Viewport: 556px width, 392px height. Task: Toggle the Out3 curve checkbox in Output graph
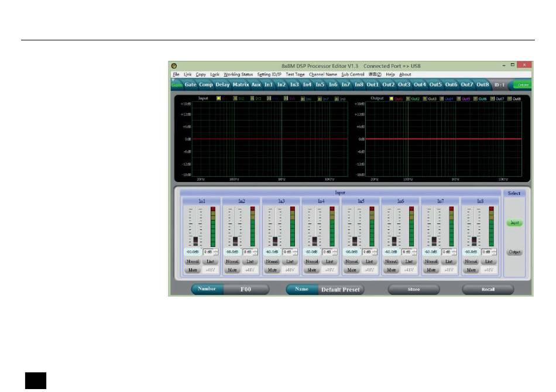pyautogui.click(x=425, y=98)
